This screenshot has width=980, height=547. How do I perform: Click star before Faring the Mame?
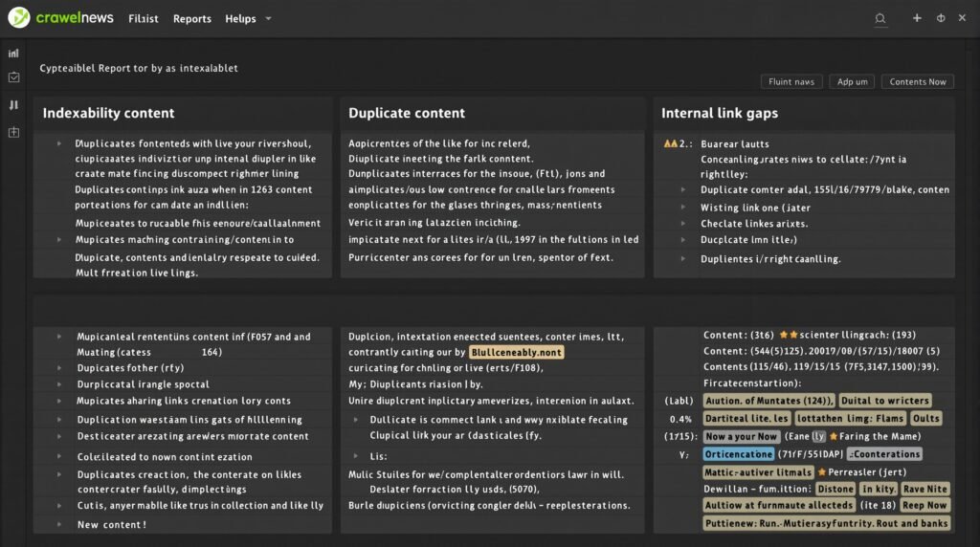click(x=834, y=436)
